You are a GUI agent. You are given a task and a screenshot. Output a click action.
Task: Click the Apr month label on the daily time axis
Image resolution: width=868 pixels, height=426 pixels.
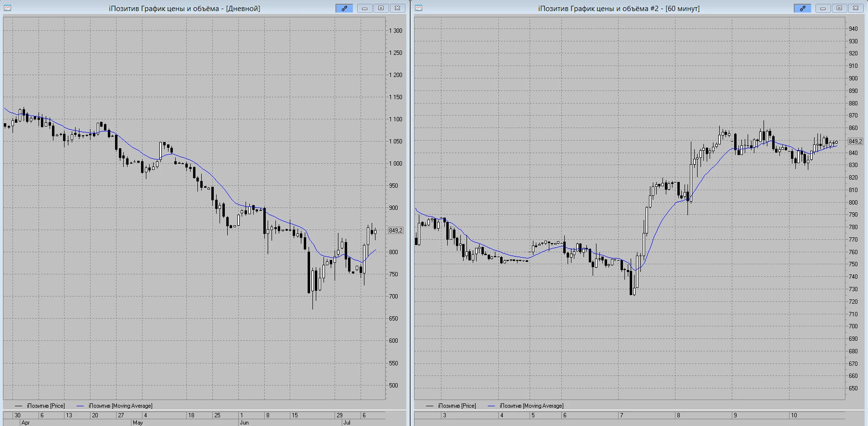point(26,423)
